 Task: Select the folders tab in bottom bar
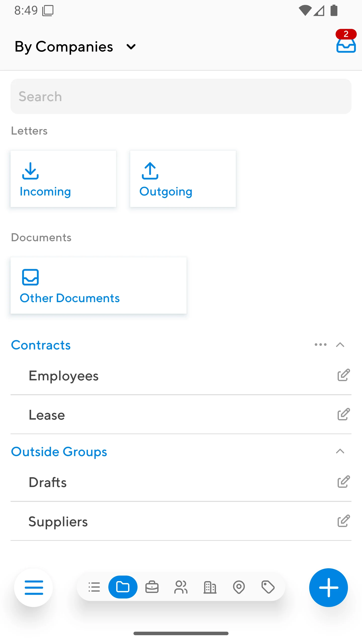click(x=123, y=587)
